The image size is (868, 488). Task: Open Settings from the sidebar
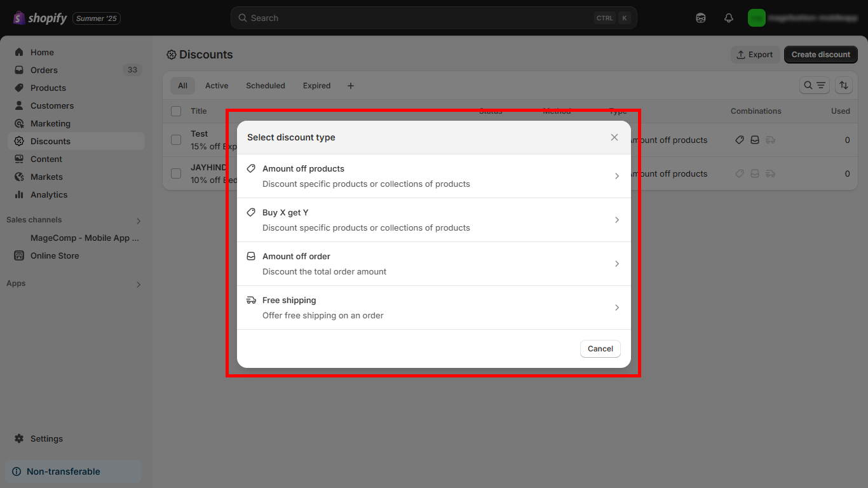coord(46,438)
